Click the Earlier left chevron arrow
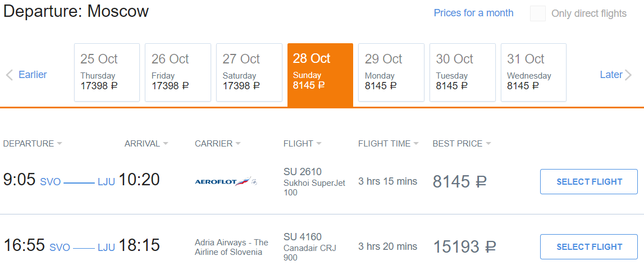Screen dimensions: 644x265 point(9,75)
